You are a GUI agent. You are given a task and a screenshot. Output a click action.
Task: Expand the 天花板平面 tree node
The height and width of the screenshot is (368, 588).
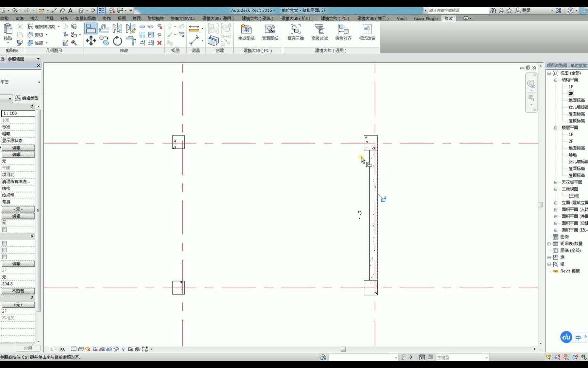556,182
